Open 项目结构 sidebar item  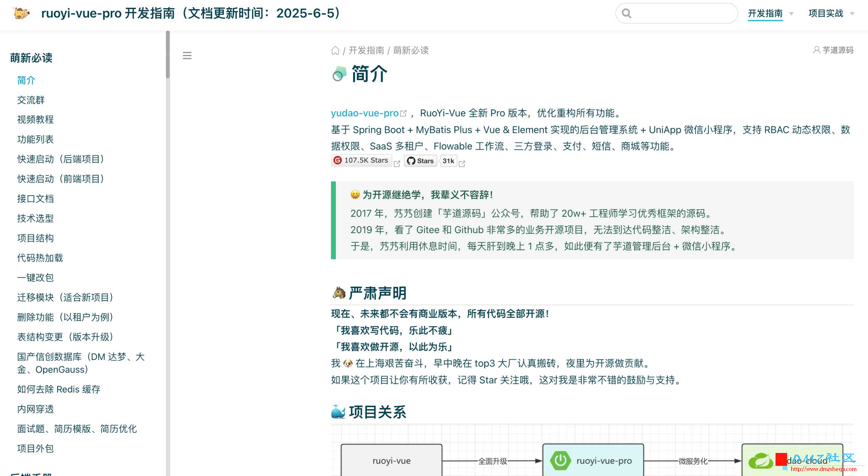tap(35, 239)
